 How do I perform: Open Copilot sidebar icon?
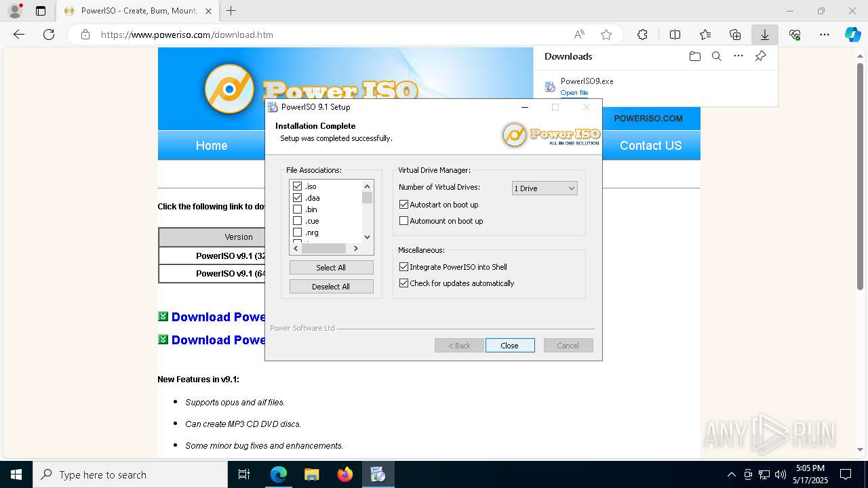852,35
